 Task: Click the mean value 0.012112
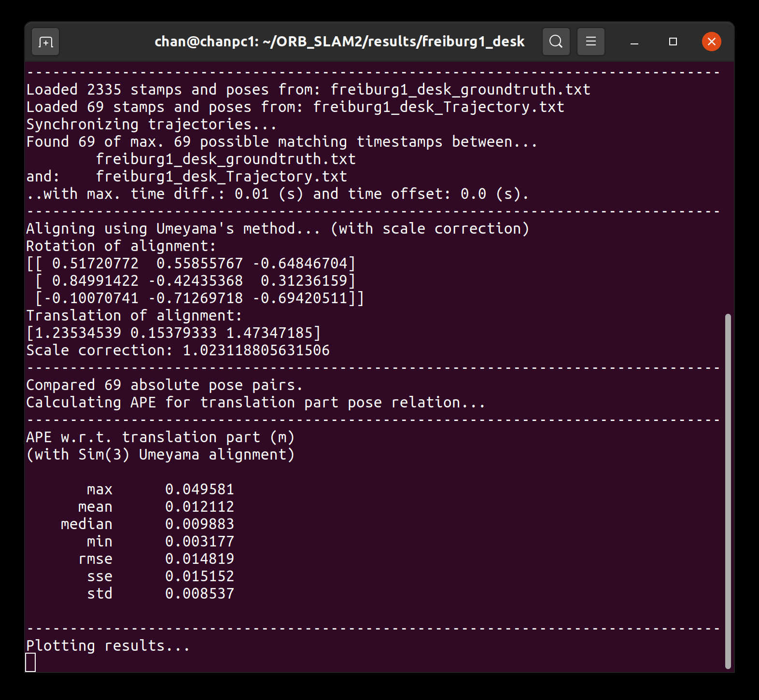click(x=199, y=507)
